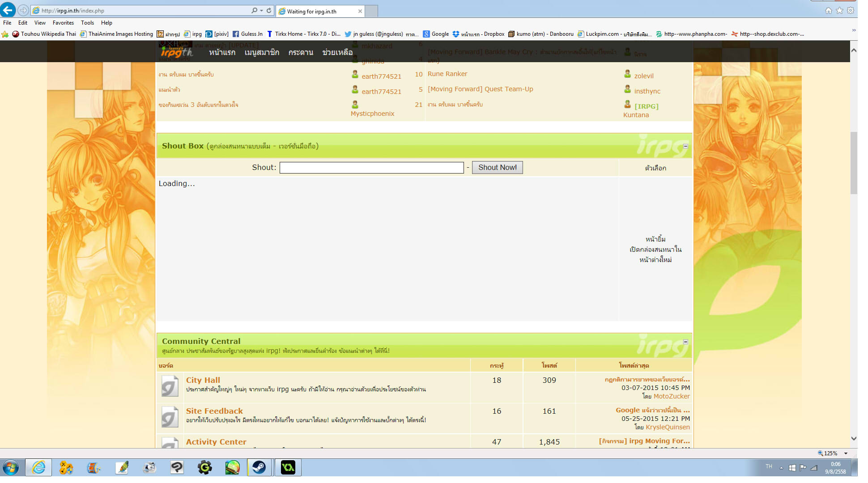Click the City Hall board icon
Screen dimensions: 868x483
(170, 386)
